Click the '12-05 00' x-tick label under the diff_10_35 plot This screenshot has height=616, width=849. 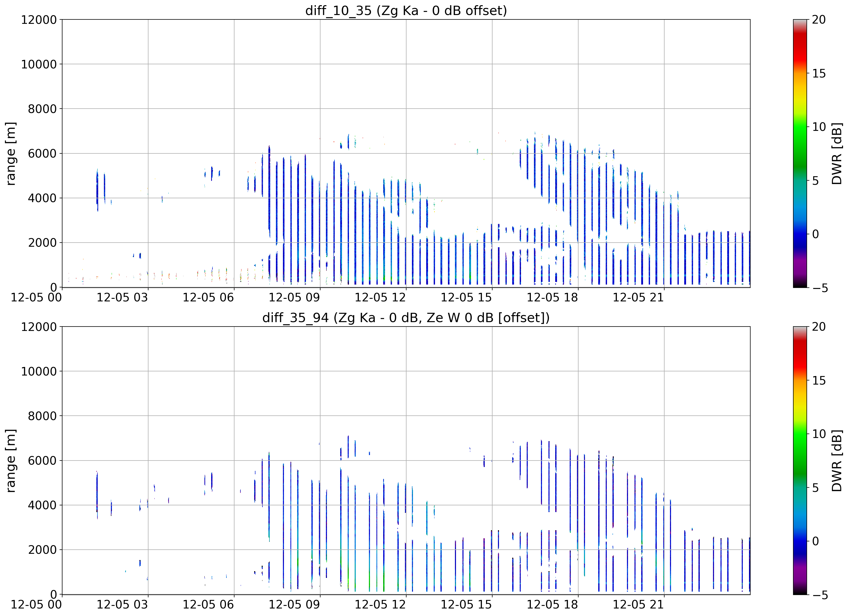(x=36, y=298)
